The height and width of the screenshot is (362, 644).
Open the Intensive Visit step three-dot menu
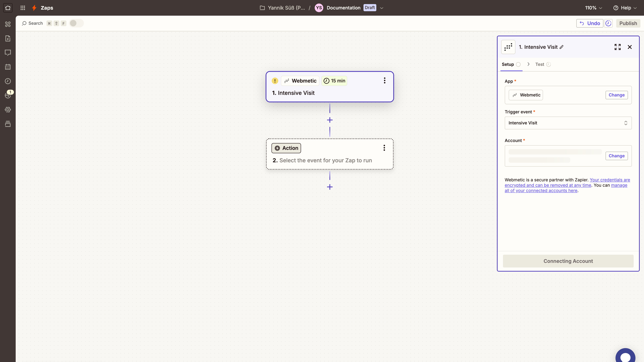point(385,80)
